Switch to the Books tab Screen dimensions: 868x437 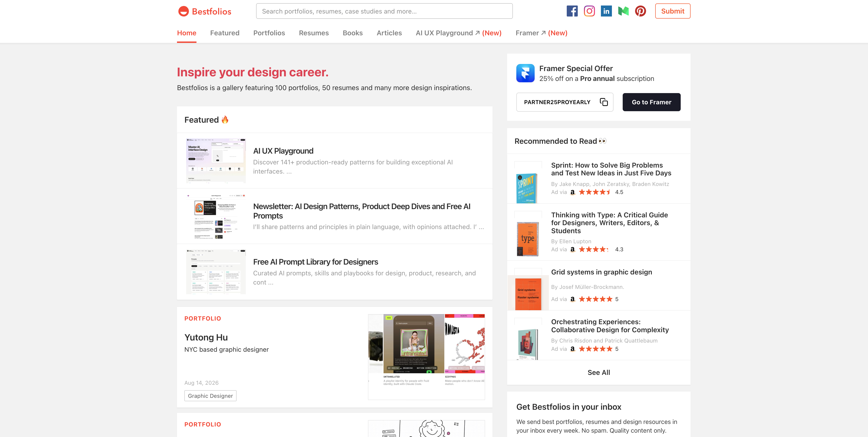pos(352,33)
